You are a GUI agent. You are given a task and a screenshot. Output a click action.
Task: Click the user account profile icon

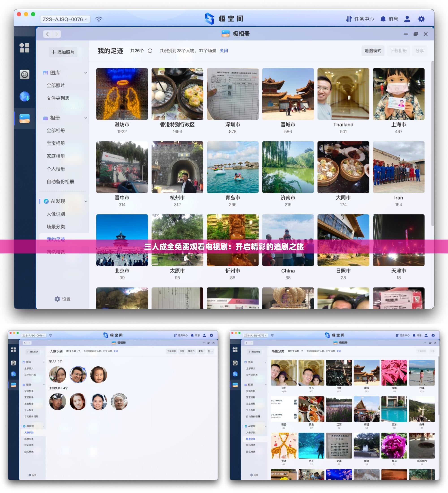click(x=407, y=19)
